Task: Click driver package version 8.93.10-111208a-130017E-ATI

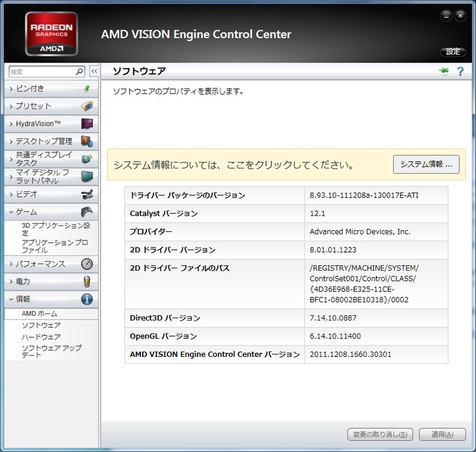Action: pos(364,195)
